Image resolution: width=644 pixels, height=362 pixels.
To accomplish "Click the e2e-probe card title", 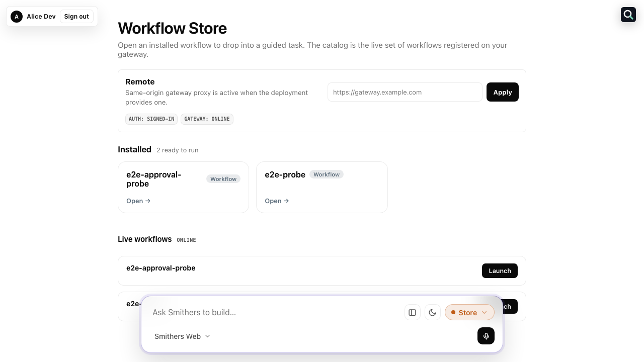I will click(x=285, y=174).
